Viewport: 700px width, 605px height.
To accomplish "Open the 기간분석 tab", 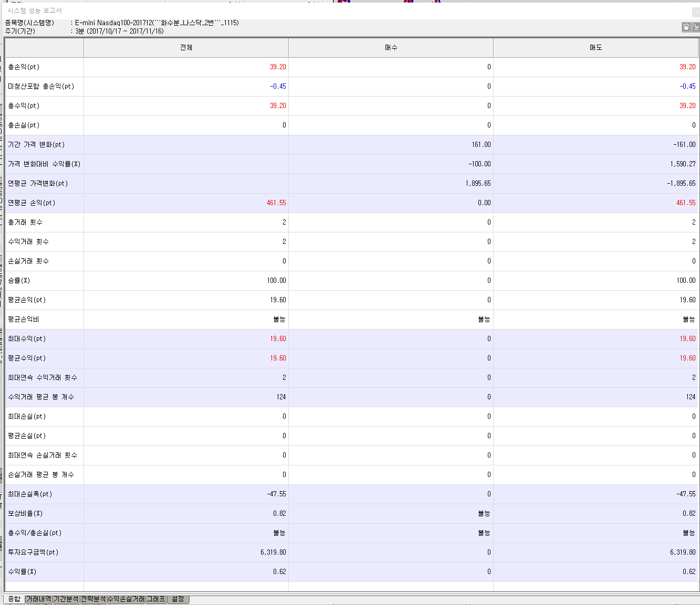I will 66,599.
